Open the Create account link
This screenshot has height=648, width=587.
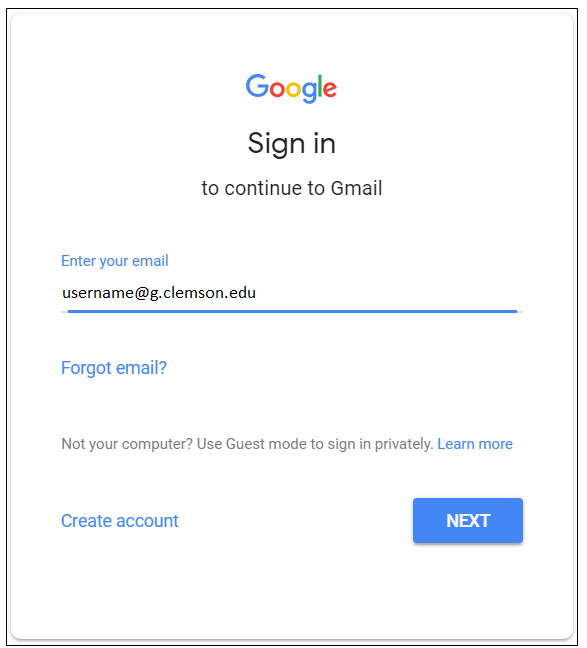120,521
